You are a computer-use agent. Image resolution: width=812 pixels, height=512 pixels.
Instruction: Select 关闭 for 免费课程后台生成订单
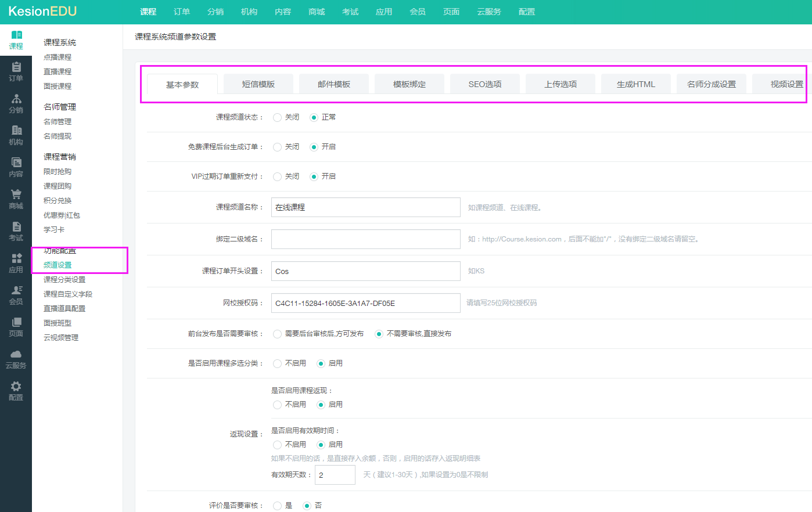278,147
